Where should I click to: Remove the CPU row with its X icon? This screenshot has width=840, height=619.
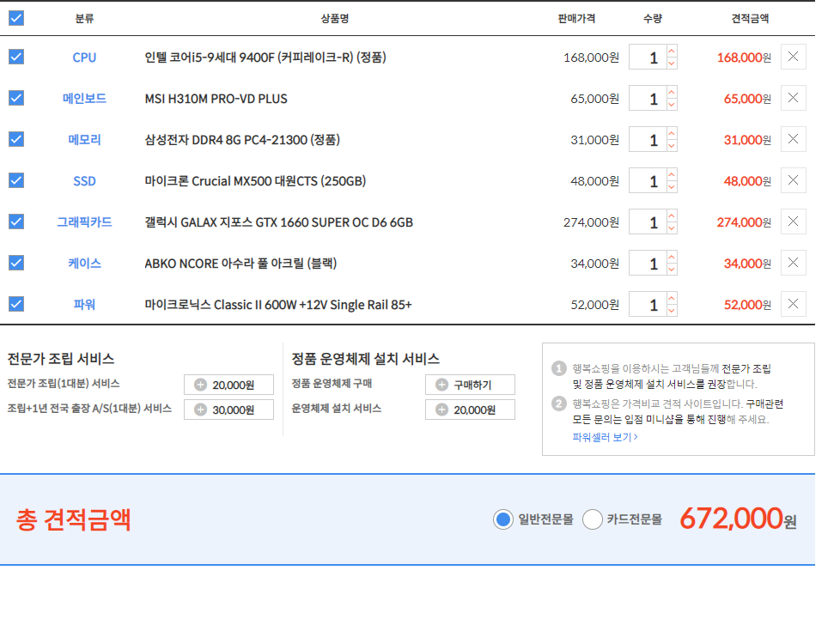click(x=794, y=57)
